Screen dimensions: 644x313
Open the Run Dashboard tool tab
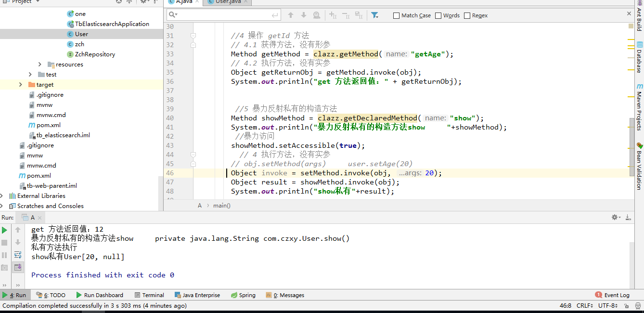coord(100,295)
